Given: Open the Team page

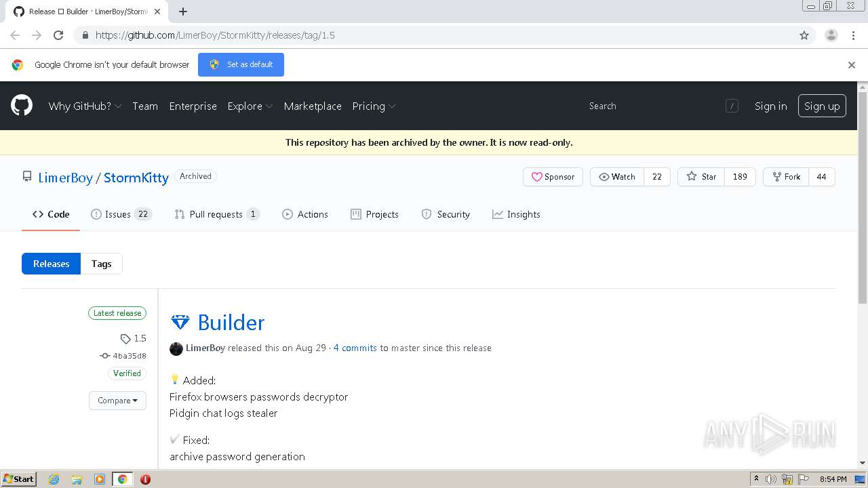Looking at the screenshot, I should (x=145, y=106).
